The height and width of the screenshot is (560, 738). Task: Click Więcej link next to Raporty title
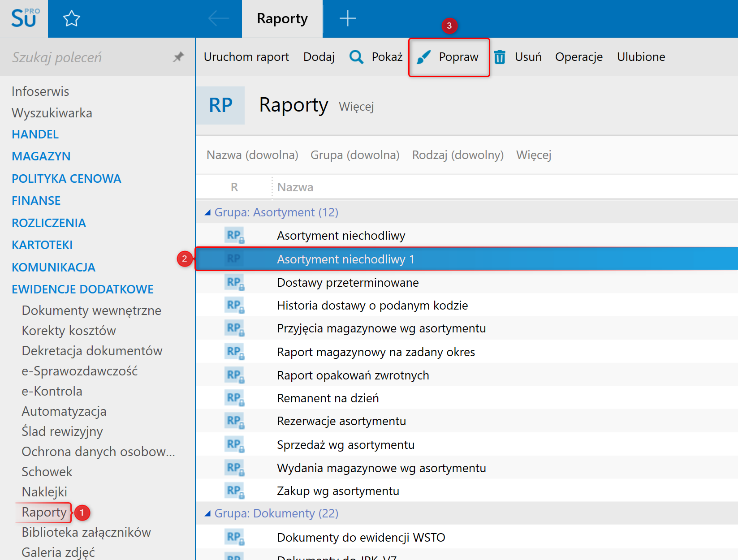(x=356, y=107)
